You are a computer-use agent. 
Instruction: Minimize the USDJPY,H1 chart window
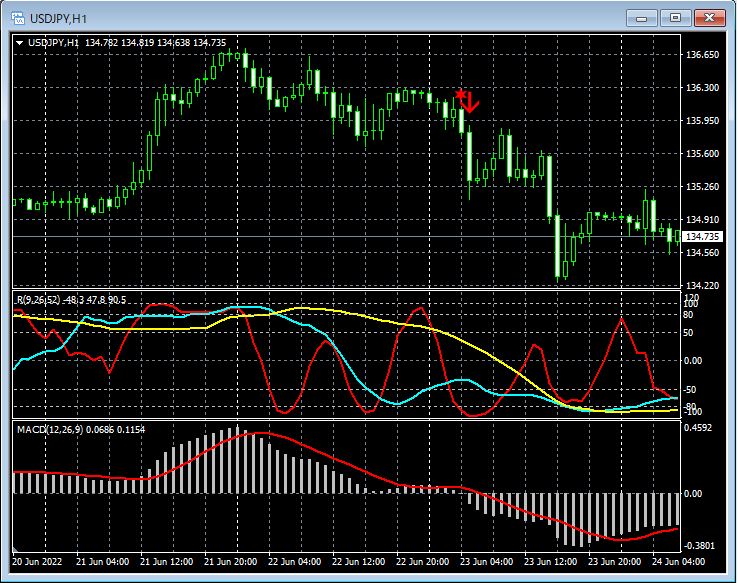coord(641,18)
